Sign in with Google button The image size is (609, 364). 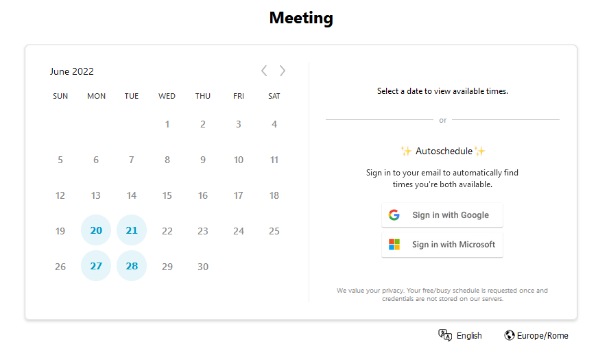click(442, 215)
